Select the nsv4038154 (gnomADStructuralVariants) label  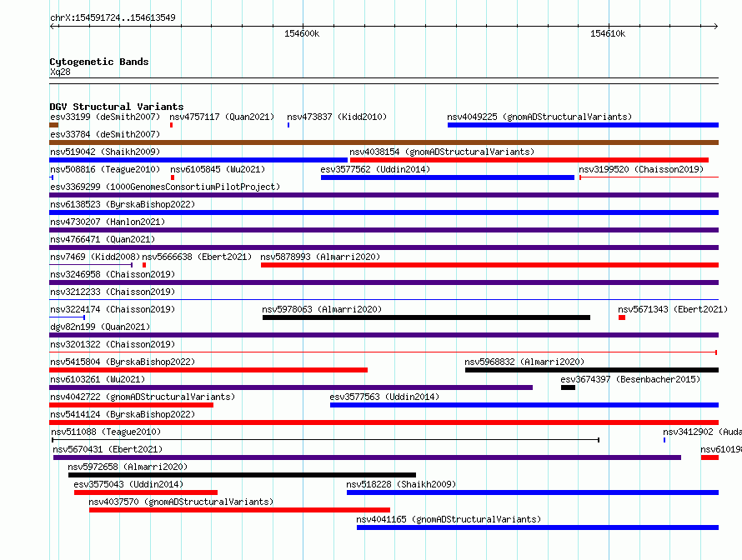point(442,152)
